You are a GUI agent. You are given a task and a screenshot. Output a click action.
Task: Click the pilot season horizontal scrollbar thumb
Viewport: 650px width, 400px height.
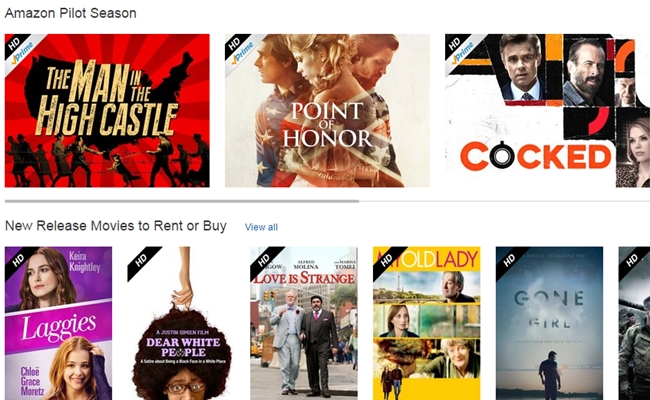tap(182, 201)
